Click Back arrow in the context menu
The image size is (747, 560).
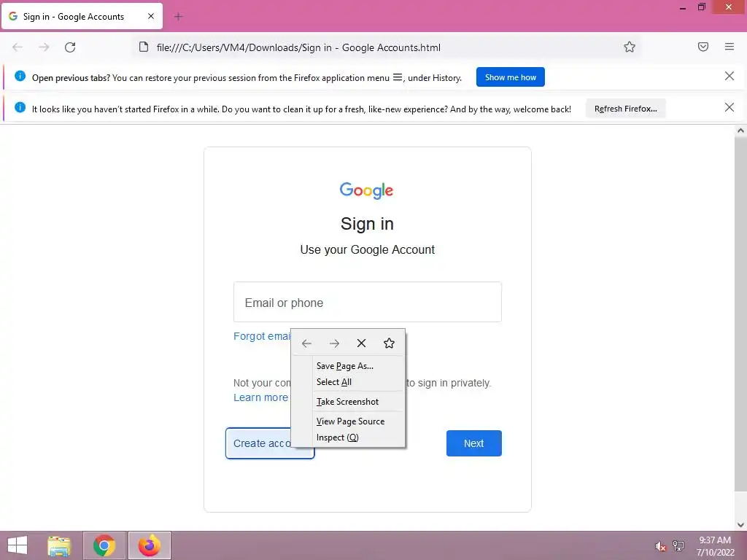tap(306, 343)
